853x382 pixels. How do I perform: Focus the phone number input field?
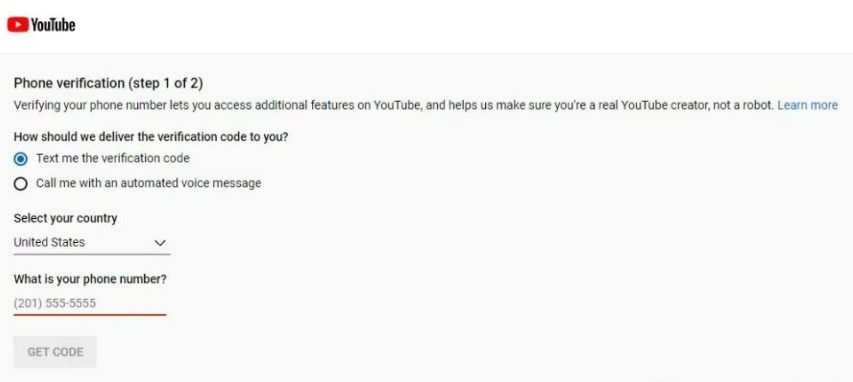click(x=90, y=303)
